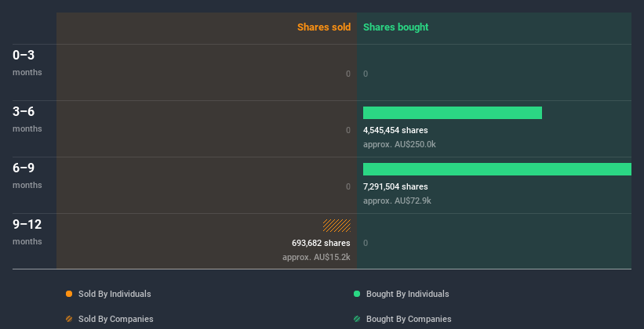
Task: Click the green 6–9 months bought bar
Action: coord(497,169)
